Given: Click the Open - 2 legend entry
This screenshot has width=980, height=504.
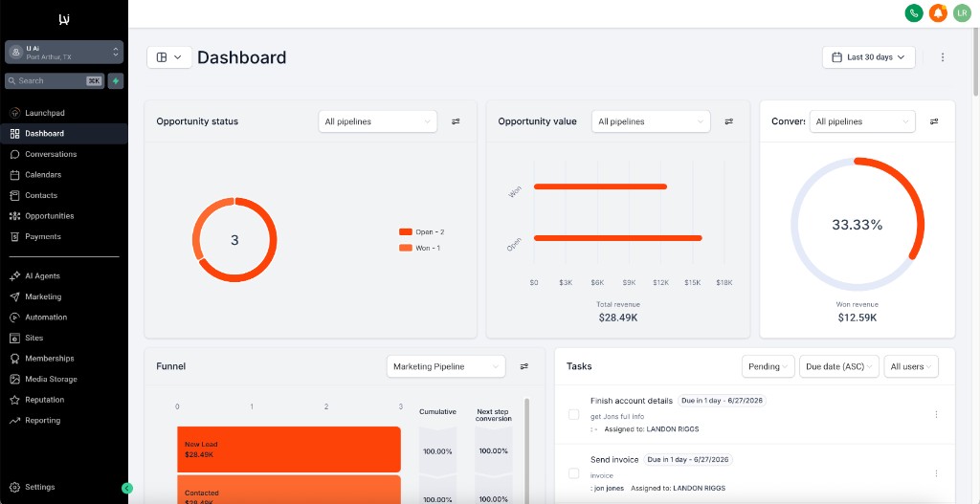Looking at the screenshot, I should (x=422, y=231).
